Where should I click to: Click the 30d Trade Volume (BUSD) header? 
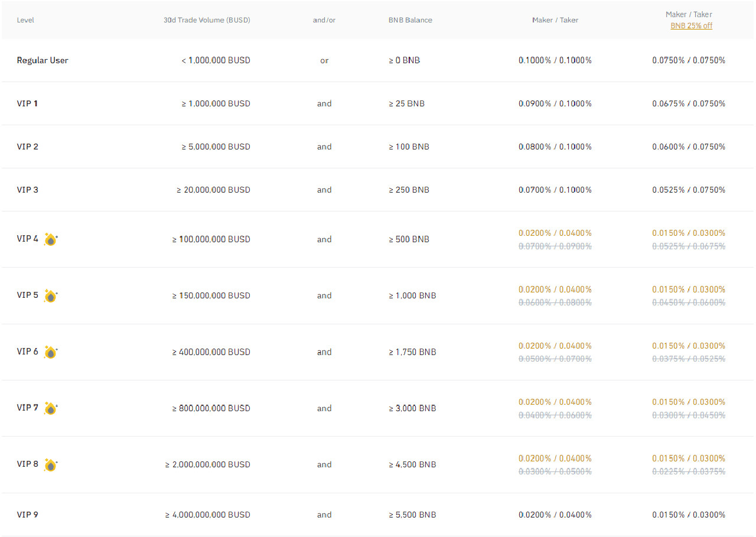tap(207, 19)
